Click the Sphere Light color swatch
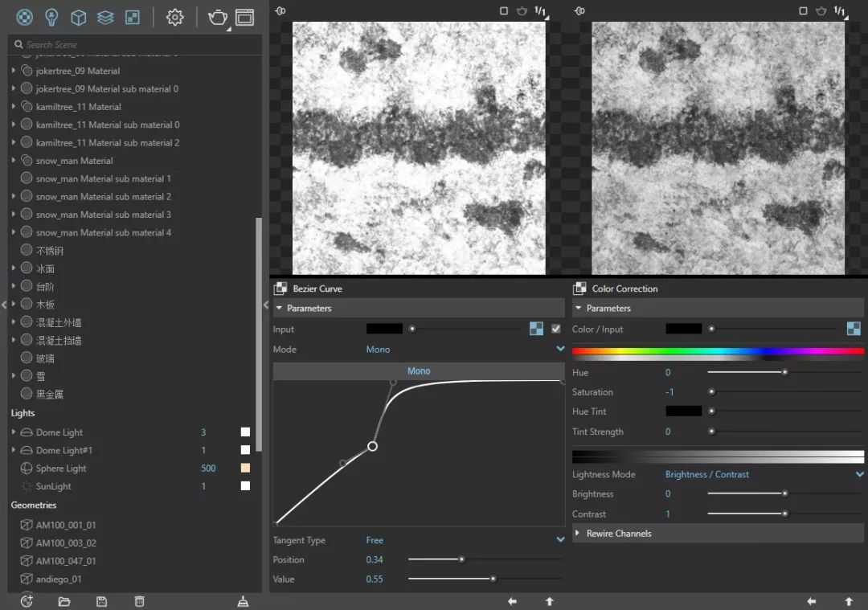Screen dimensions: 868x610 (x=245, y=469)
